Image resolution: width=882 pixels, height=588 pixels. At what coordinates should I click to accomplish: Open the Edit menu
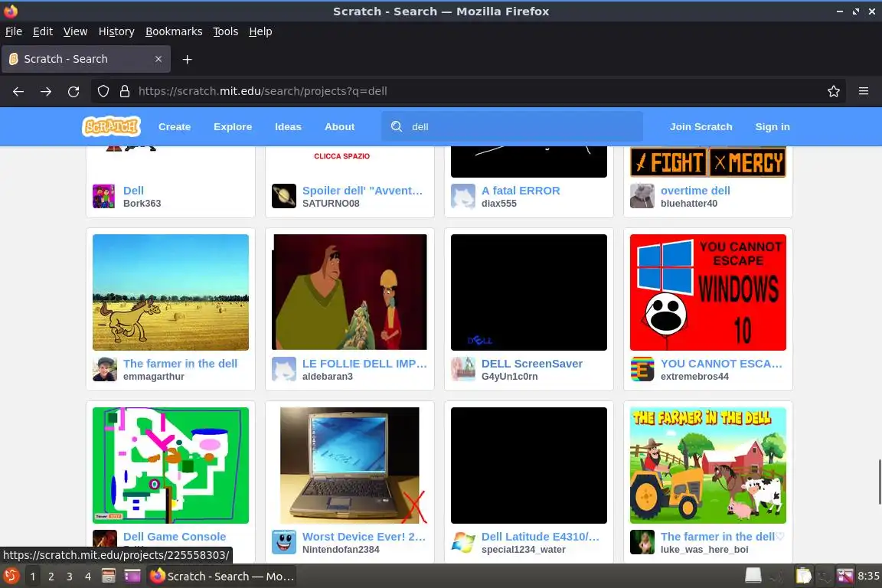tap(43, 31)
